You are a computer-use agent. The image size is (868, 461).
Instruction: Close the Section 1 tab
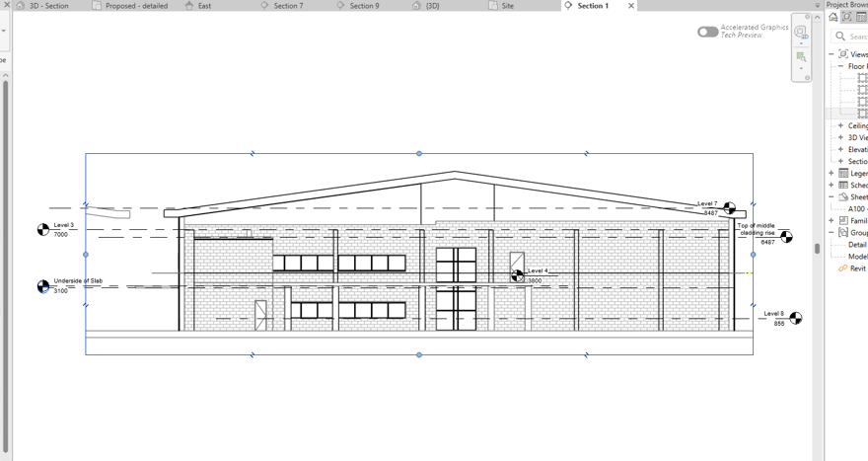pos(631,6)
